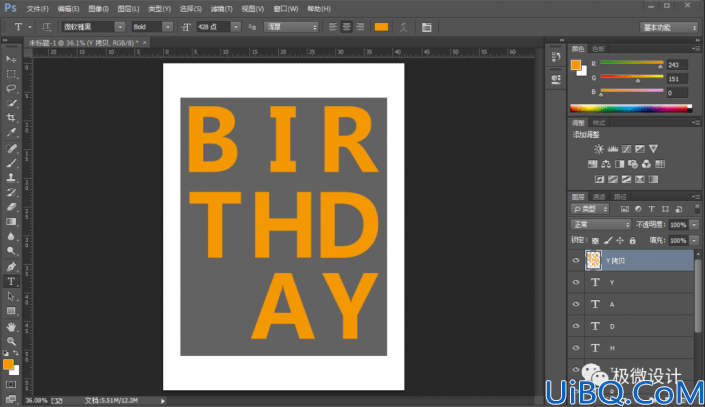
Task: Open the 基本功能 workspace dropdown
Action: point(669,27)
